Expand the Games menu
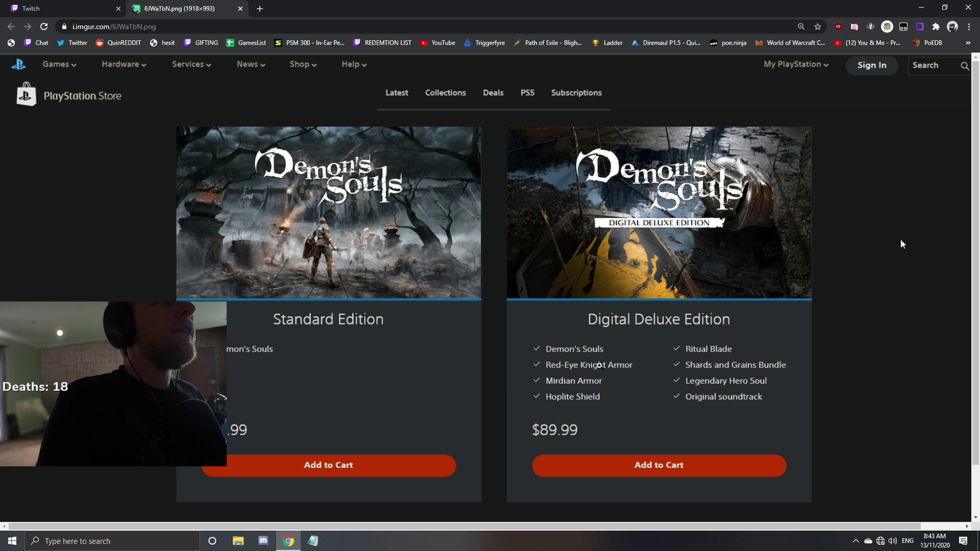This screenshot has height=551, width=980. pyautogui.click(x=59, y=64)
